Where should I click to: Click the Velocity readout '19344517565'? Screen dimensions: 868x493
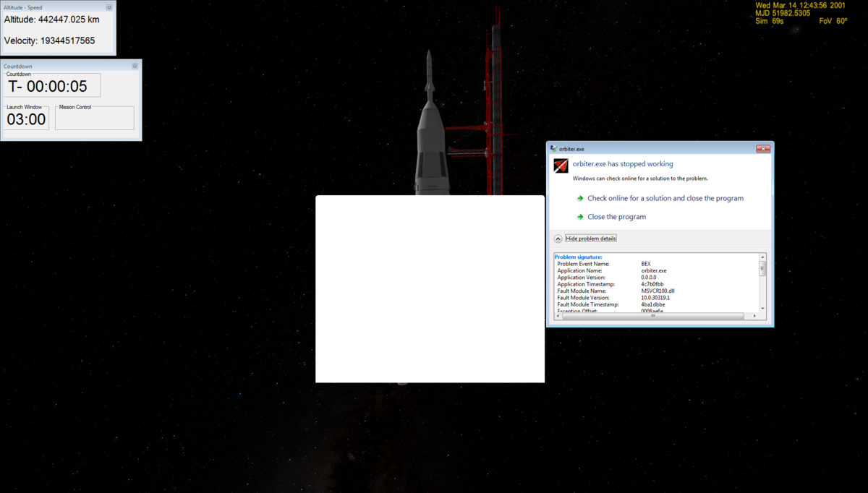tap(67, 41)
